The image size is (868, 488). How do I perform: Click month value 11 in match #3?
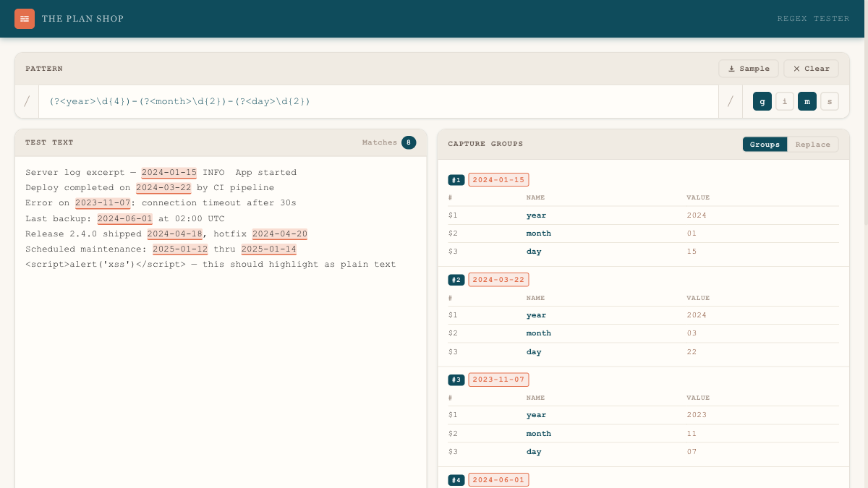pyautogui.click(x=692, y=434)
